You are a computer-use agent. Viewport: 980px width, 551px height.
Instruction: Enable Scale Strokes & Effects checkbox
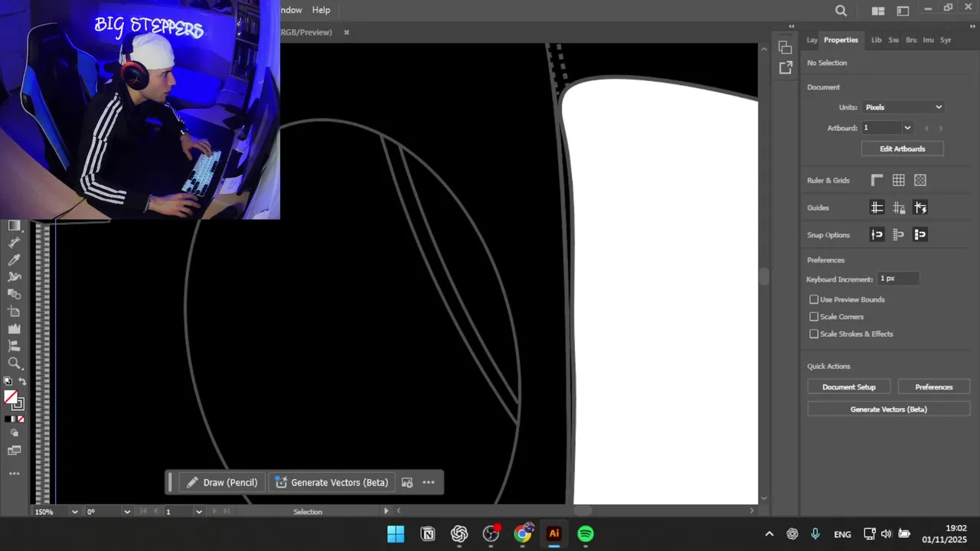tap(814, 334)
